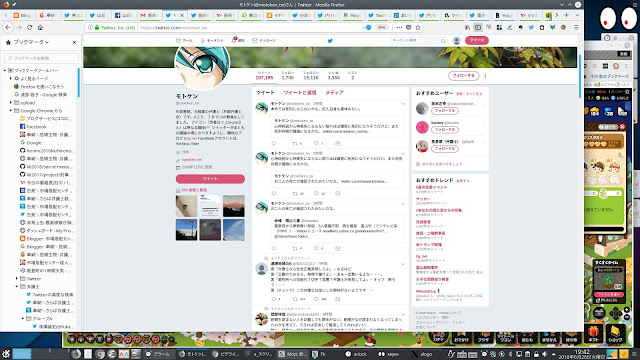
Task: Open third tweet's dropdown caret
Action: click(403, 204)
